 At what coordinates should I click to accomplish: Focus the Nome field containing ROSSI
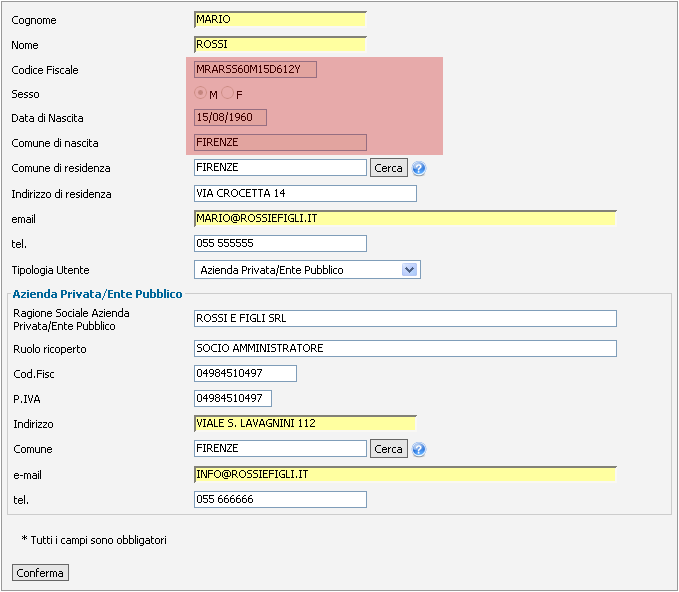pyautogui.click(x=280, y=44)
